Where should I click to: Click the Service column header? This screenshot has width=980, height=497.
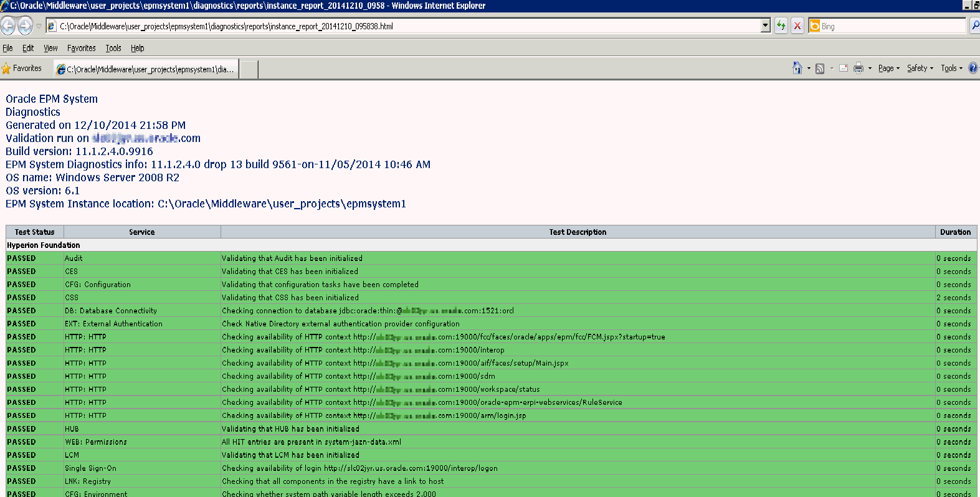[x=142, y=232]
